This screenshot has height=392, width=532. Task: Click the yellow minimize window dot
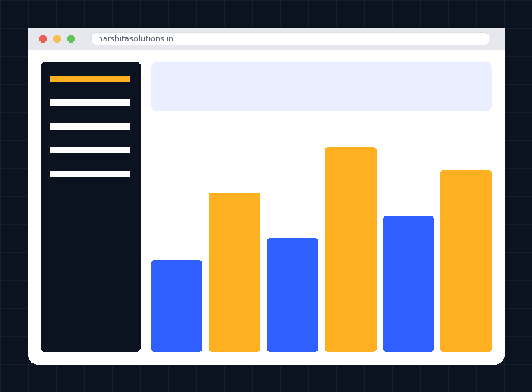pyautogui.click(x=57, y=38)
